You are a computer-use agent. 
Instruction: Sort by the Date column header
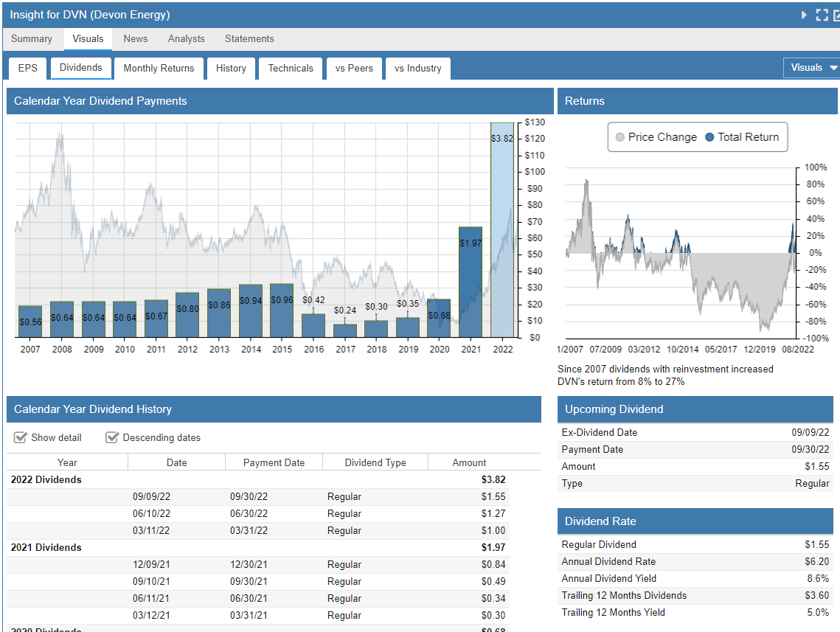[177, 462]
